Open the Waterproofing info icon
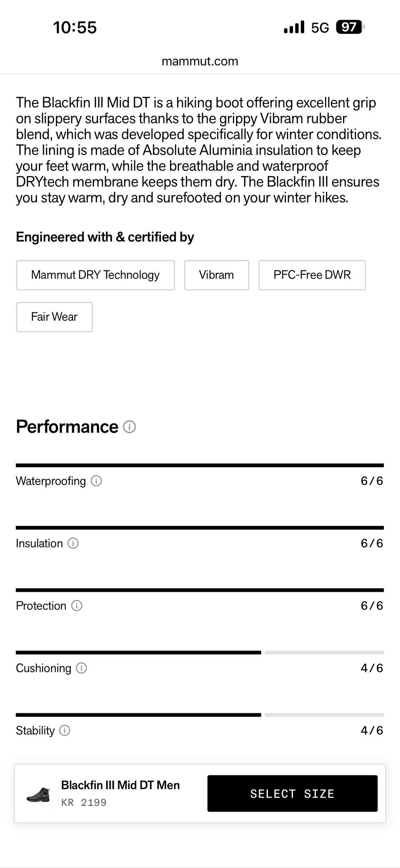This screenshot has height=868, width=400. 96,481
